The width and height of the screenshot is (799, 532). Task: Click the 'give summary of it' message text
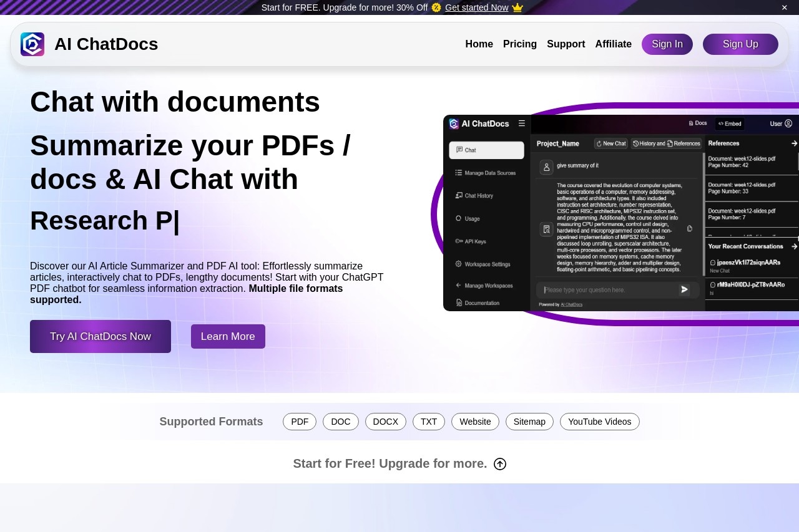(x=578, y=166)
